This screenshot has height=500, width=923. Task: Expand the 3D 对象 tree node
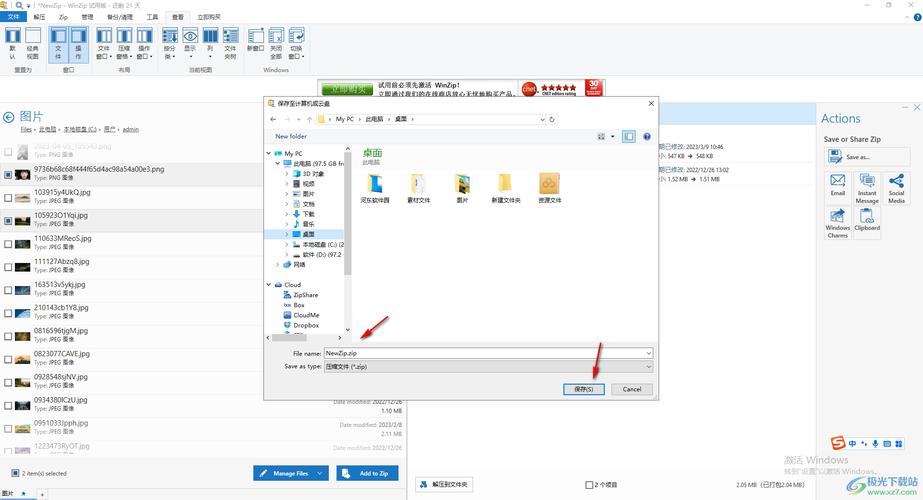click(x=287, y=174)
